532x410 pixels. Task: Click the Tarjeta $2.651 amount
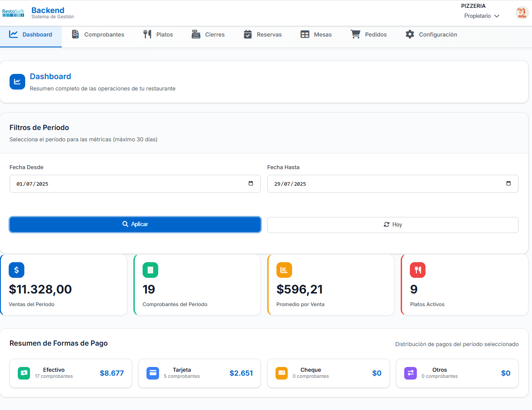[x=241, y=373]
